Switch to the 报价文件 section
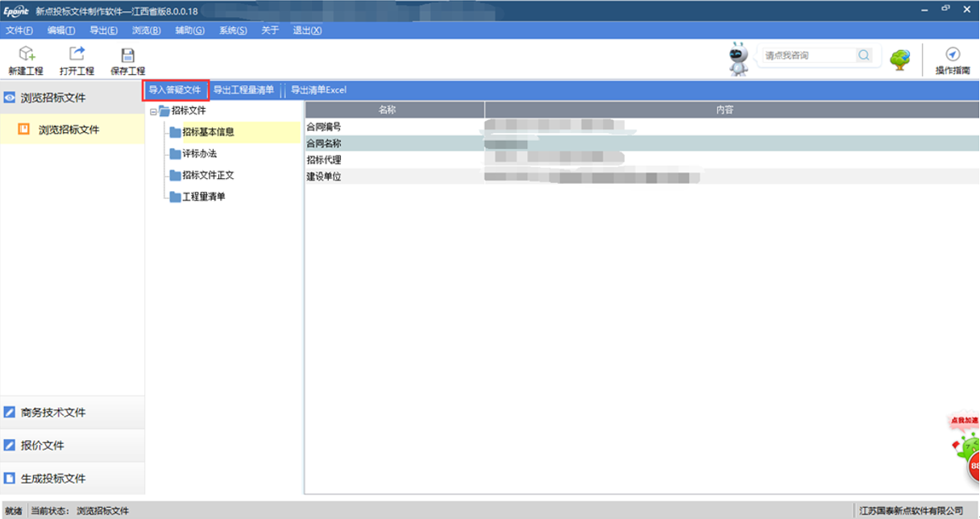The image size is (980, 519). [x=73, y=445]
